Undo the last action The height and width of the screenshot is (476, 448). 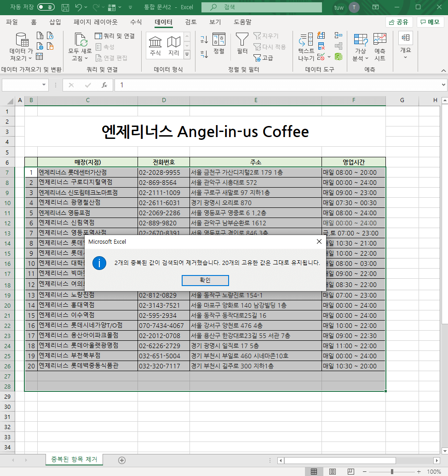point(78,7)
